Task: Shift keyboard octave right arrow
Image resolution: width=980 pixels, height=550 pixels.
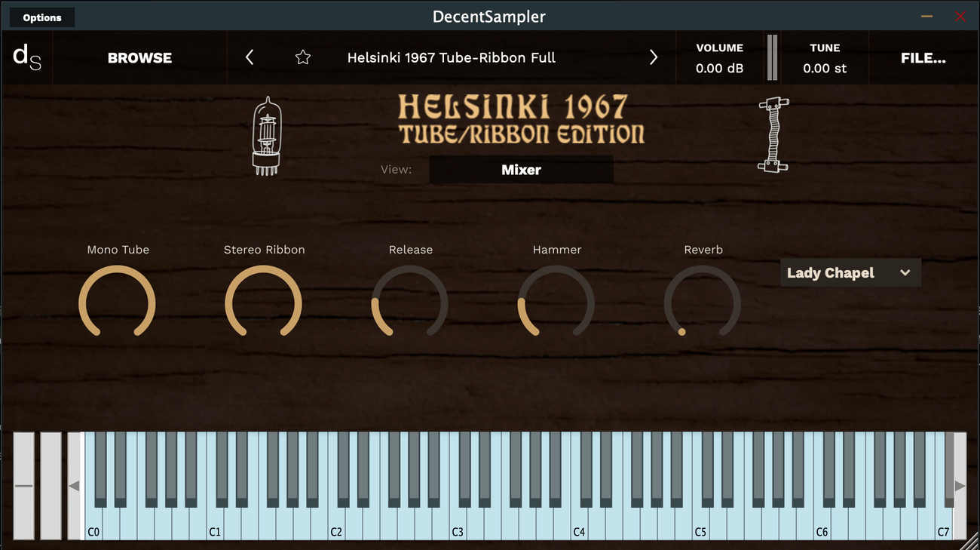Action: [x=960, y=486]
